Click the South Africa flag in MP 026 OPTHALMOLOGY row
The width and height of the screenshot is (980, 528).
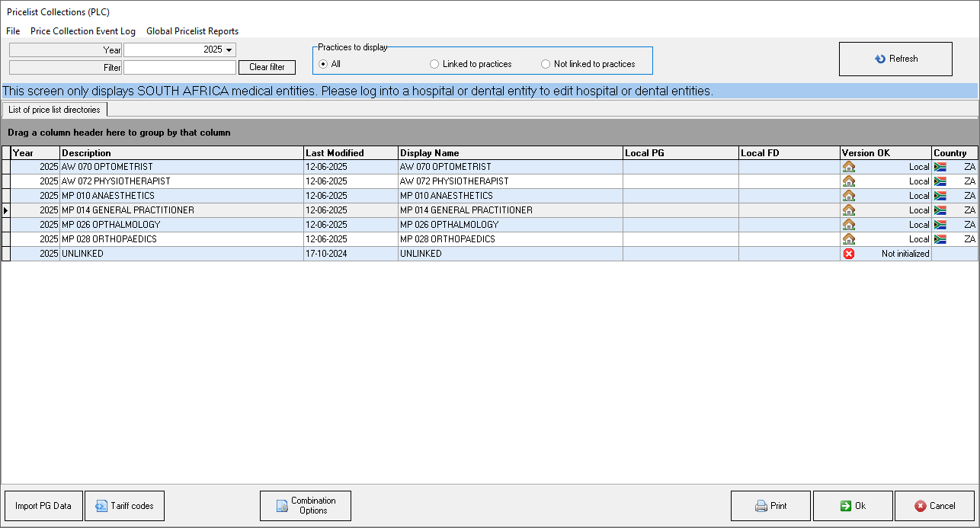(x=940, y=225)
